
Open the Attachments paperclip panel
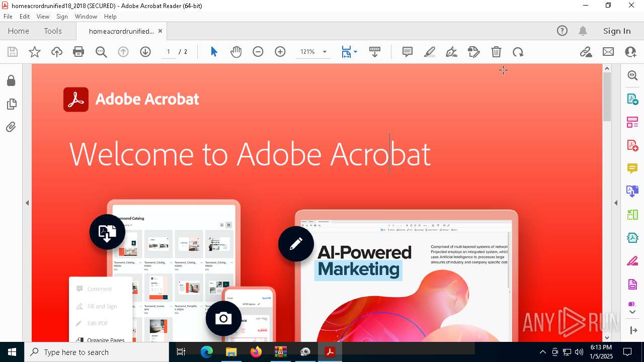pos(11,127)
